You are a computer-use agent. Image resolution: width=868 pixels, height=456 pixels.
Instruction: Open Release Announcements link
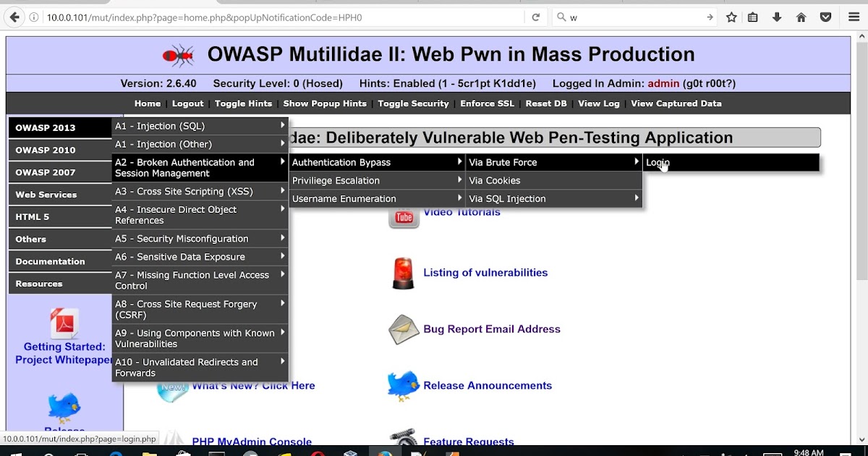coord(488,386)
